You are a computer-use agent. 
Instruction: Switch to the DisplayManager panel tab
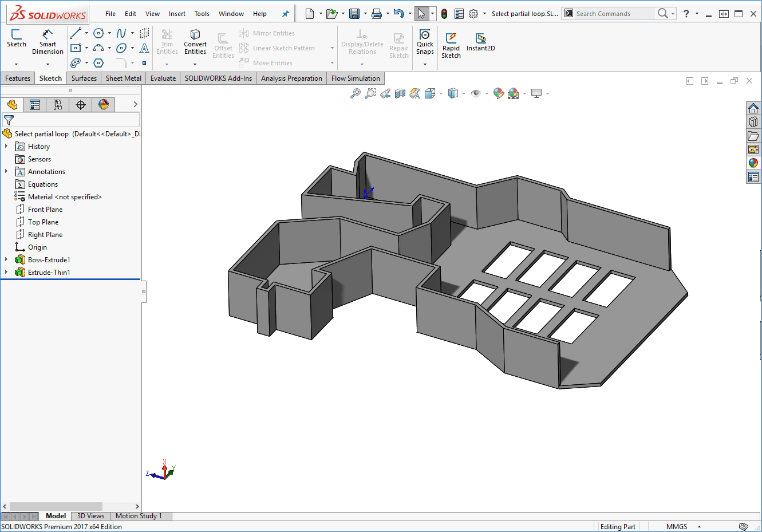[104, 104]
